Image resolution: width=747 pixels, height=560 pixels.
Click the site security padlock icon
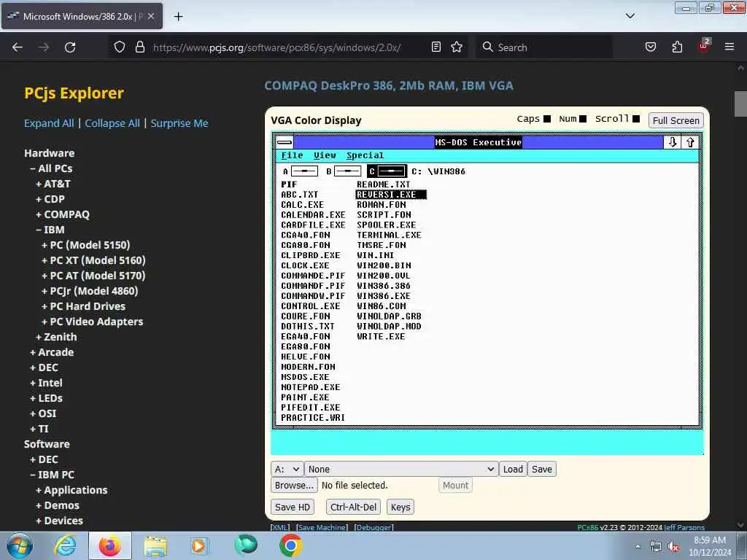tap(139, 47)
